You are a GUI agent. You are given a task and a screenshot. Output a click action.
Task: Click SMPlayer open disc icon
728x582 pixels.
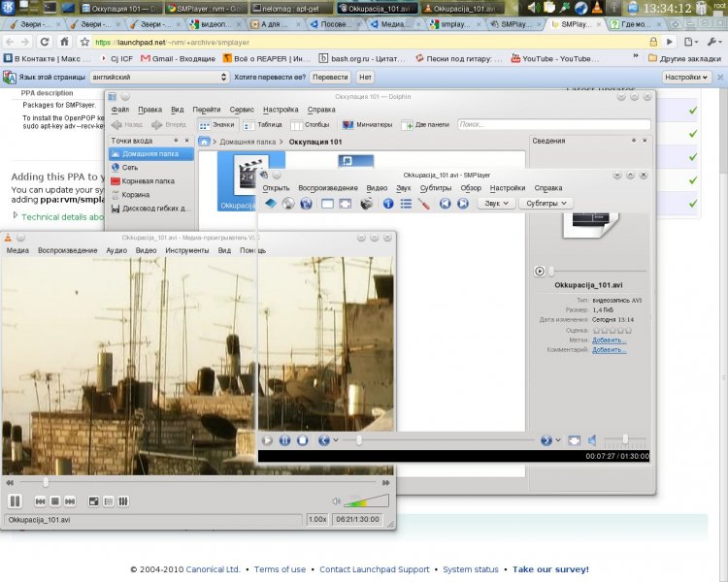tap(288, 204)
